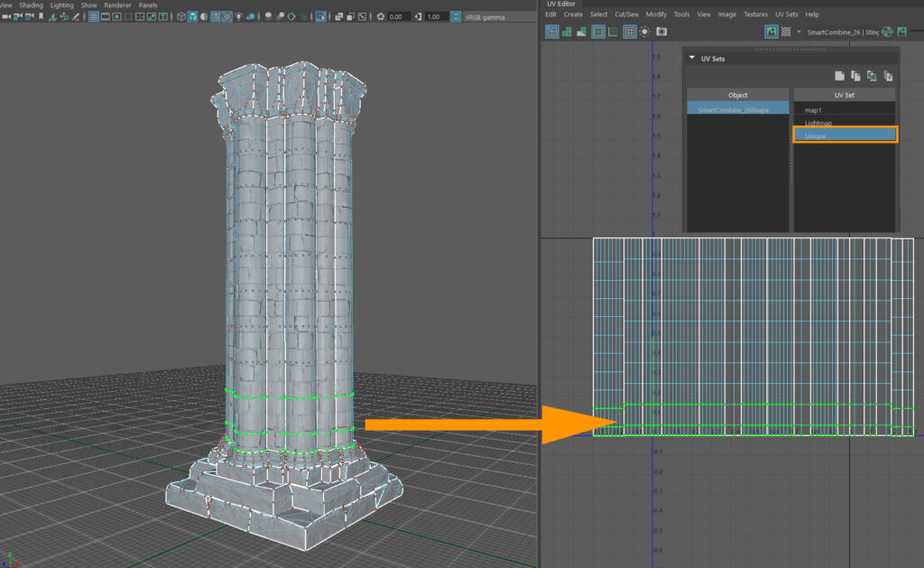Image resolution: width=924 pixels, height=568 pixels.
Task: Toggle the checkered tile display icon
Action: 786,32
